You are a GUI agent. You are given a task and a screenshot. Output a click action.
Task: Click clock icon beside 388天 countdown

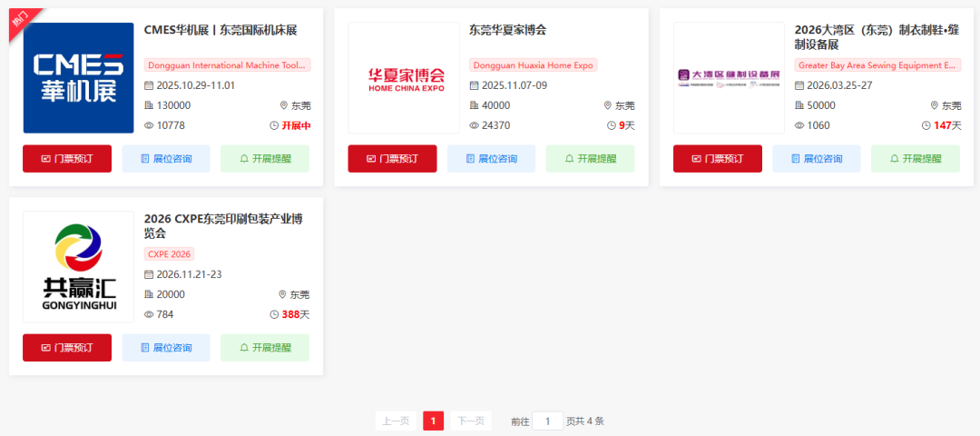point(274,314)
